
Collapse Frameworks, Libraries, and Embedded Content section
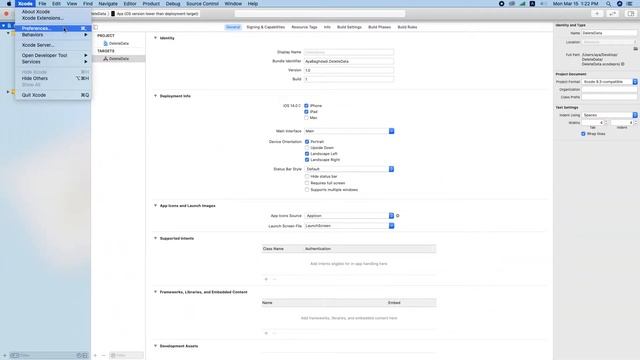click(x=156, y=292)
